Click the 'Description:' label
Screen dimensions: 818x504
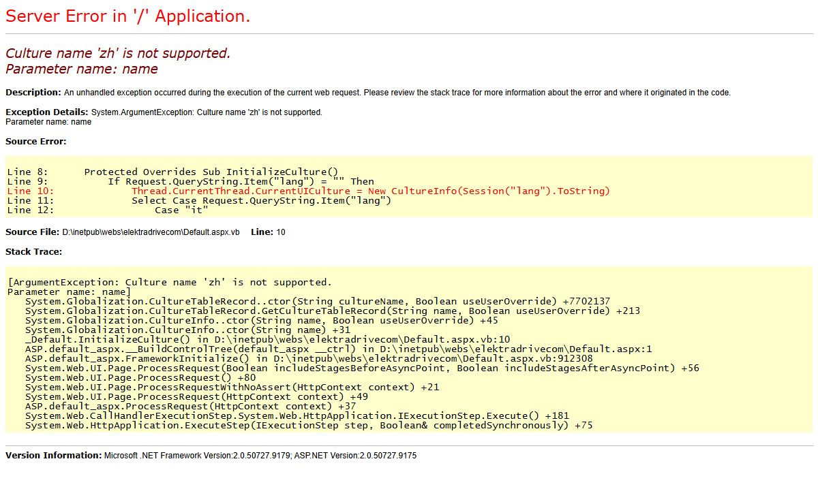pyautogui.click(x=33, y=93)
